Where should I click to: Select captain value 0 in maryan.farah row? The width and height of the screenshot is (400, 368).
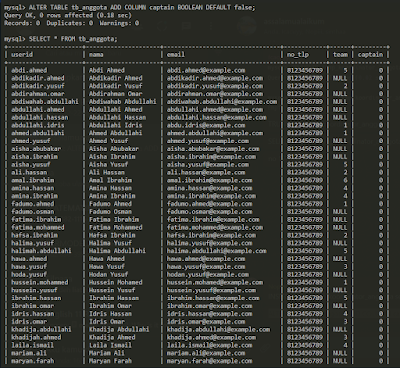click(381, 361)
